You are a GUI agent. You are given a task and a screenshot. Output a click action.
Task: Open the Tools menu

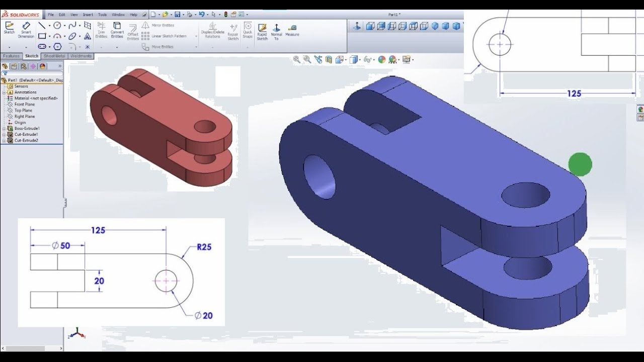(x=102, y=15)
